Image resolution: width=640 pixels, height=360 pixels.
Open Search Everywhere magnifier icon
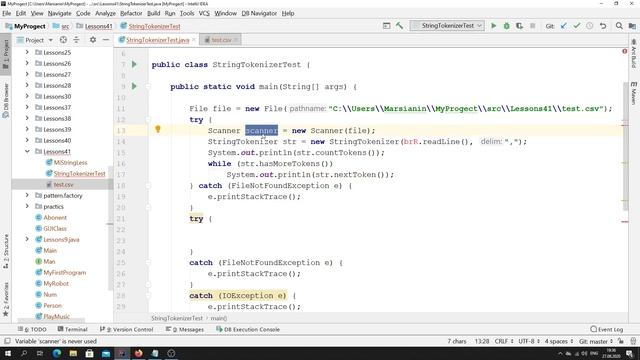[619, 26]
